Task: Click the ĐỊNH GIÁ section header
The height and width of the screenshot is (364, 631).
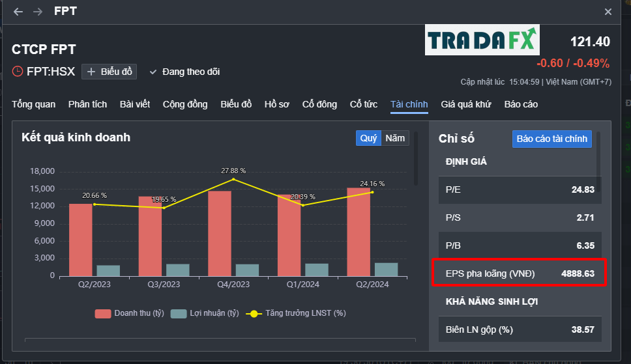Action: point(466,161)
